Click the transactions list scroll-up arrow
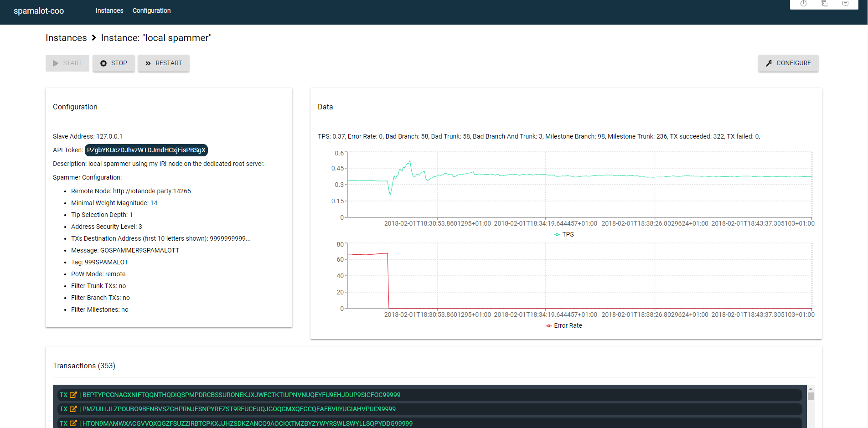 (x=811, y=388)
